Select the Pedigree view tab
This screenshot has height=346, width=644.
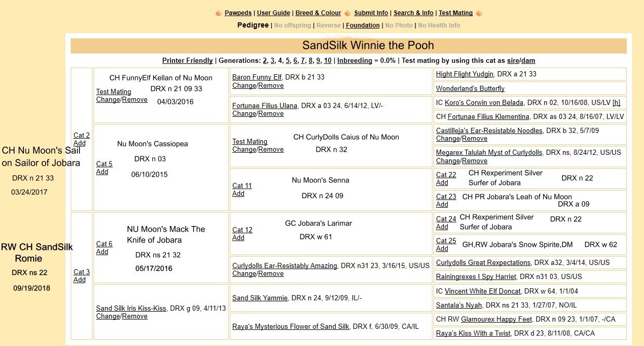tap(253, 25)
